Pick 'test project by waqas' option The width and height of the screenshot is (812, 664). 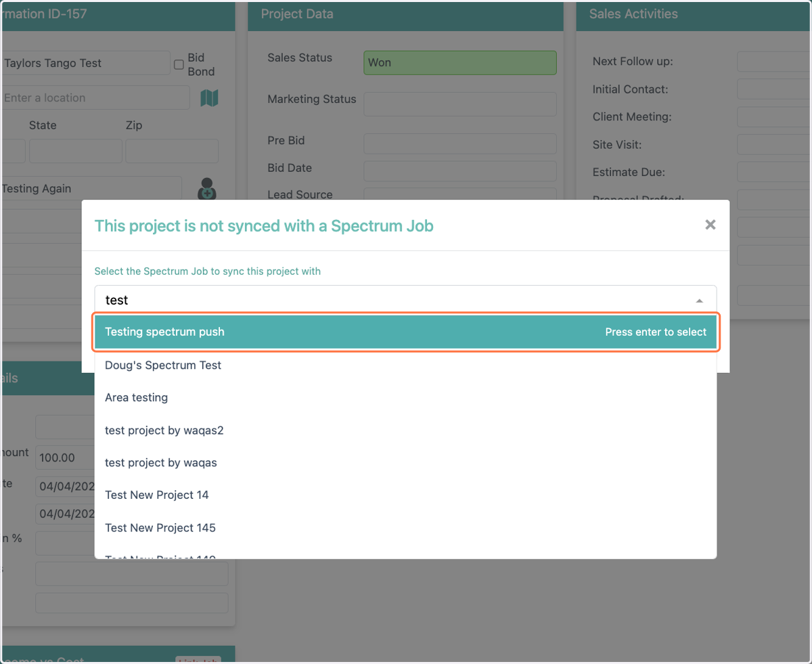coord(405,462)
